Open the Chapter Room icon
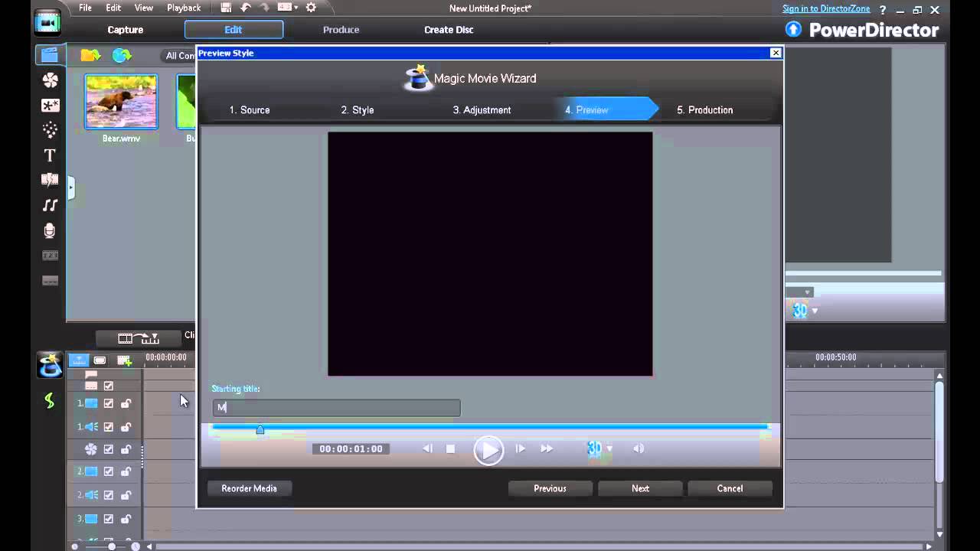The image size is (980, 551). (x=50, y=256)
